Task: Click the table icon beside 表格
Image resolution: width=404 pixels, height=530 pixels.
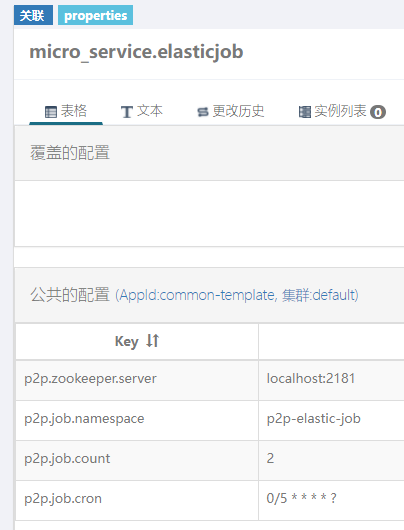Action: [51, 112]
